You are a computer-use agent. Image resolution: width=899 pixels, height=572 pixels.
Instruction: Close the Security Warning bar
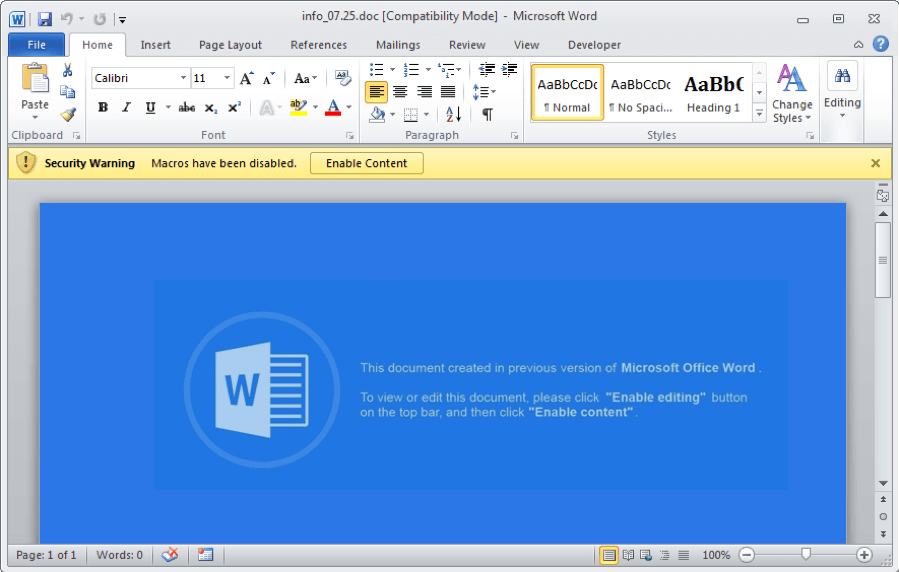[875, 163]
